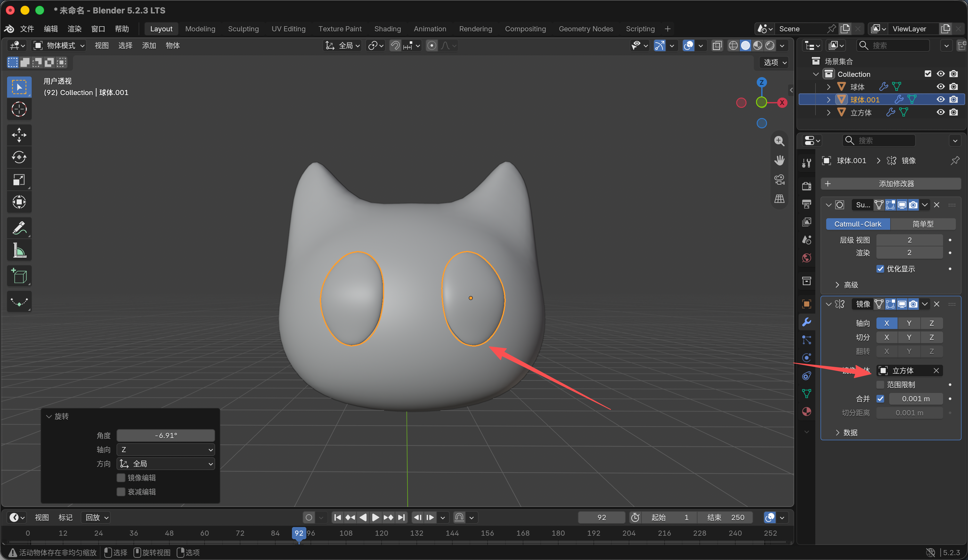Click the 角度 -6.91° slider field
The image size is (968, 560).
click(165, 435)
